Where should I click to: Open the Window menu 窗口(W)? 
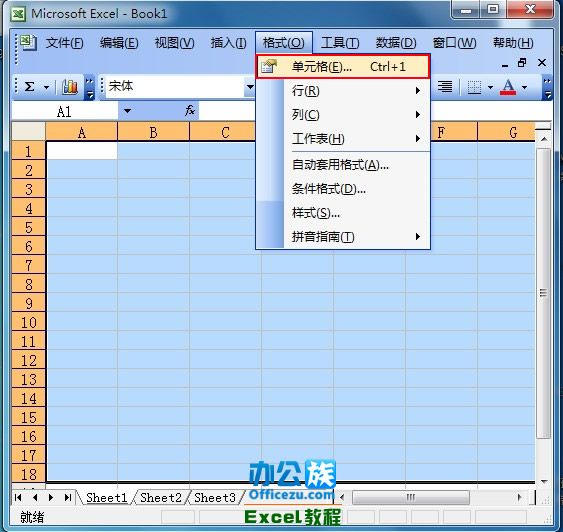(455, 43)
